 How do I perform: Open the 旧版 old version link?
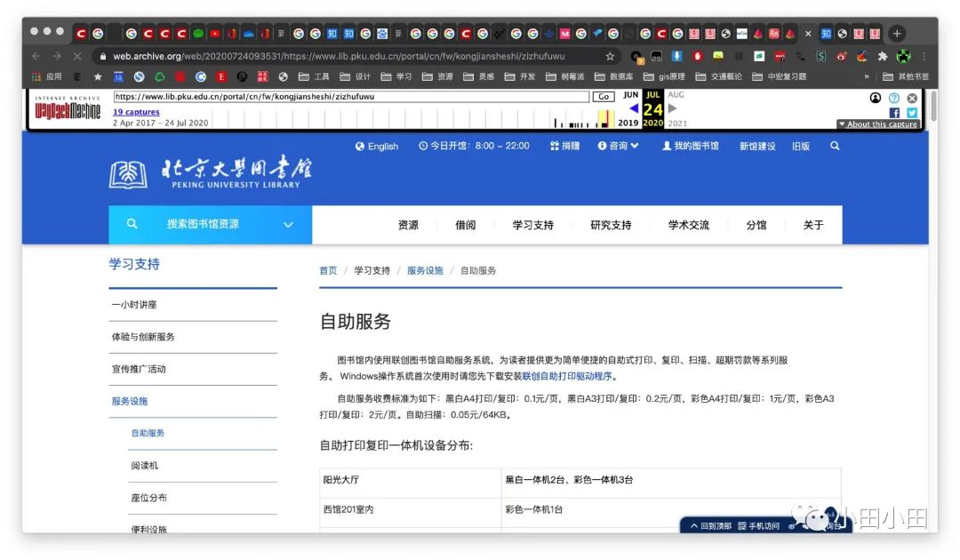[801, 147]
